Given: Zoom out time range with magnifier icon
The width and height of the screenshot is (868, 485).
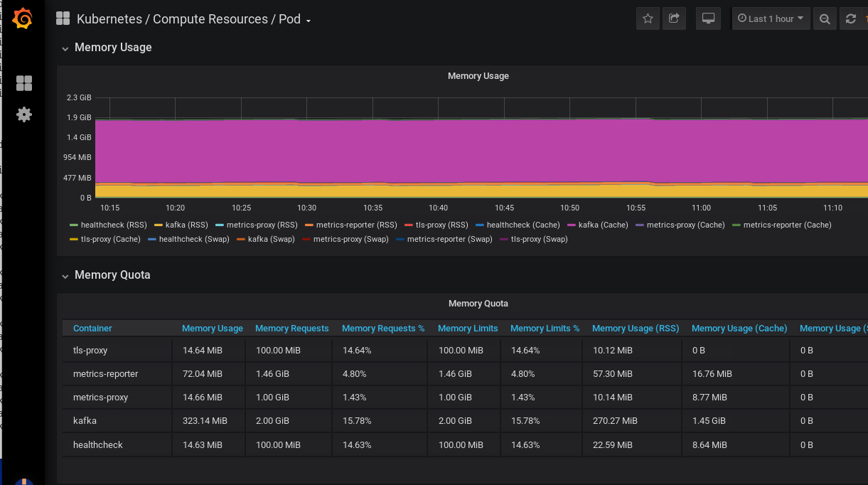Looking at the screenshot, I should point(825,19).
